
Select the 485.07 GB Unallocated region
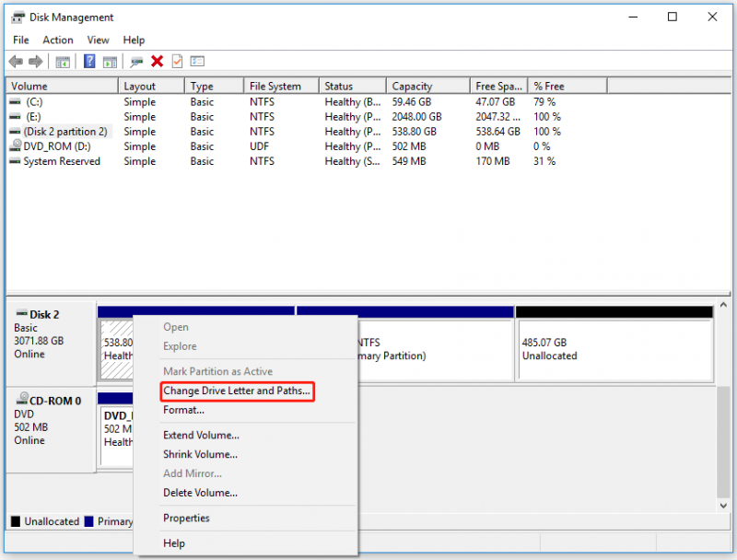[x=614, y=349]
